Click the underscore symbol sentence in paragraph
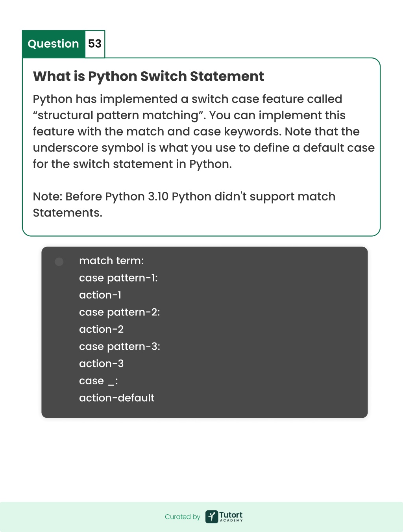Viewport: 403px width, 532px height. (x=204, y=148)
